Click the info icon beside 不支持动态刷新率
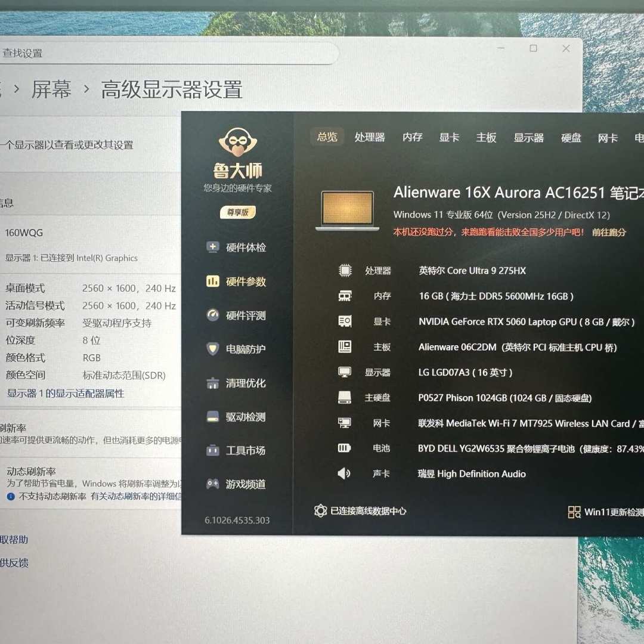This screenshot has width=644, height=644. [11, 496]
